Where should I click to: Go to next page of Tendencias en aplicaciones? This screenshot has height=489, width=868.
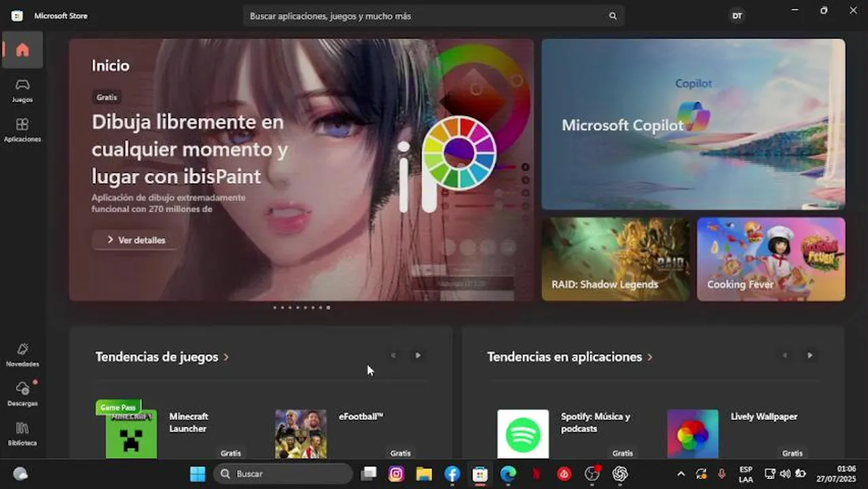point(810,355)
